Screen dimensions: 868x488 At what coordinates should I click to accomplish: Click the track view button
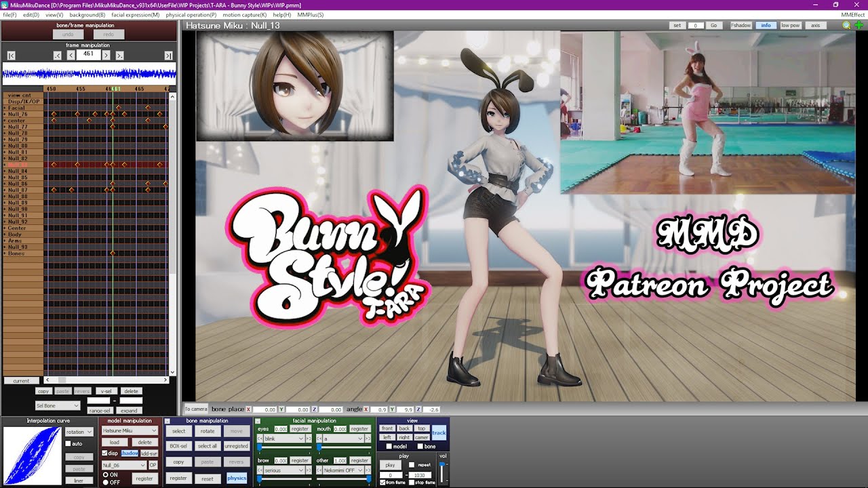pos(439,432)
